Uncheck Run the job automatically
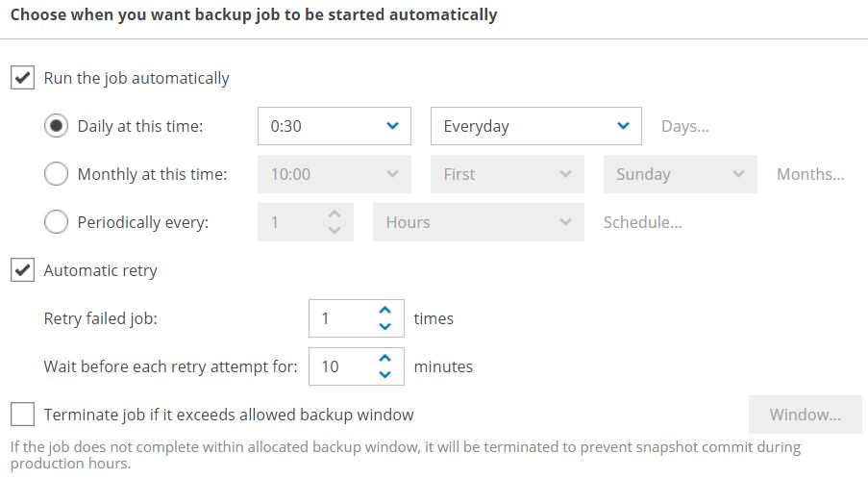868x479 pixels. pyautogui.click(x=23, y=78)
